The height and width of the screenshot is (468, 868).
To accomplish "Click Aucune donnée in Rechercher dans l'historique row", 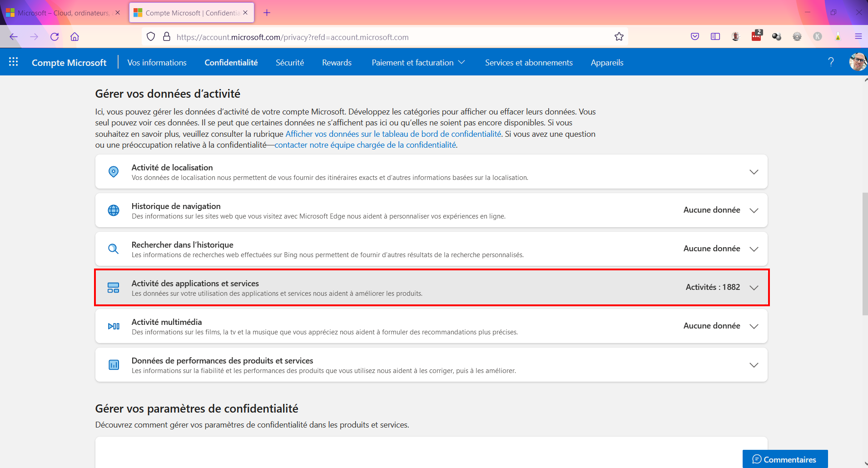I will (712, 249).
